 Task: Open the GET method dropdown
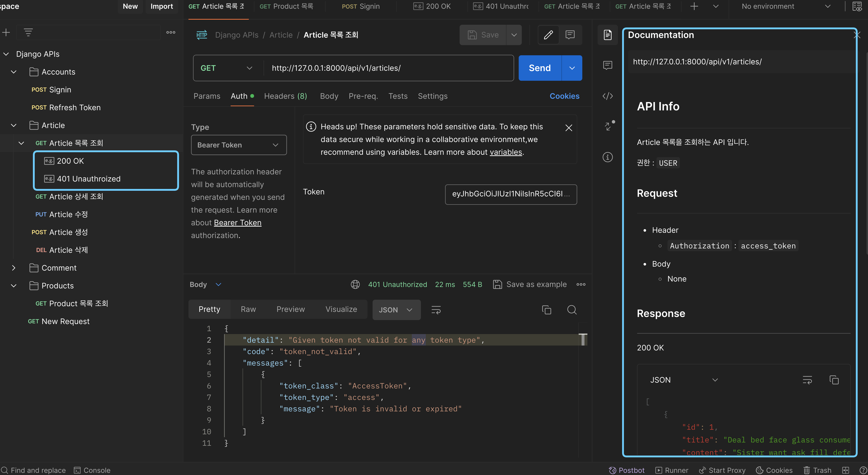pos(226,68)
